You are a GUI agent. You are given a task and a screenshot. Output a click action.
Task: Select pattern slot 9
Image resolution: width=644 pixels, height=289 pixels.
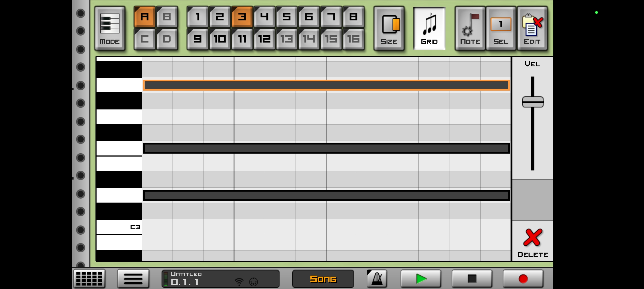point(198,39)
